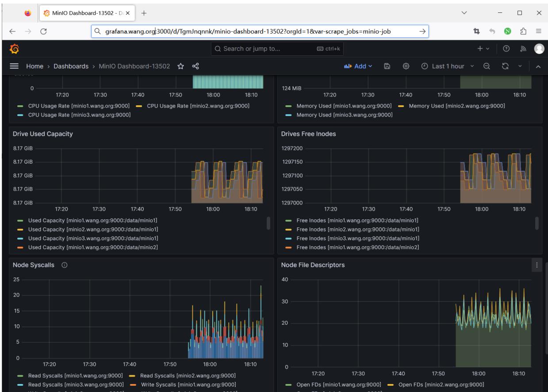Share the dashboard via share icon
Image resolution: width=548 pixels, height=392 pixels.
coord(195,66)
